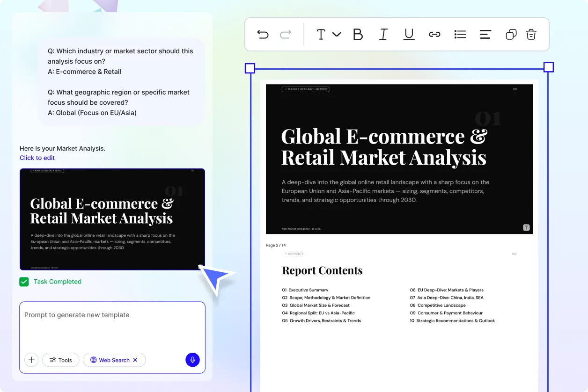This screenshot has height=392, width=588.
Task: Select '01 Executive Summary' entry
Action: point(305,290)
